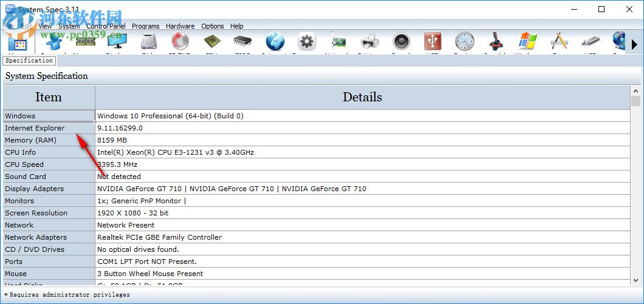Click the black BIOS chip icon
This screenshot has height=304, width=644.
click(243, 41)
